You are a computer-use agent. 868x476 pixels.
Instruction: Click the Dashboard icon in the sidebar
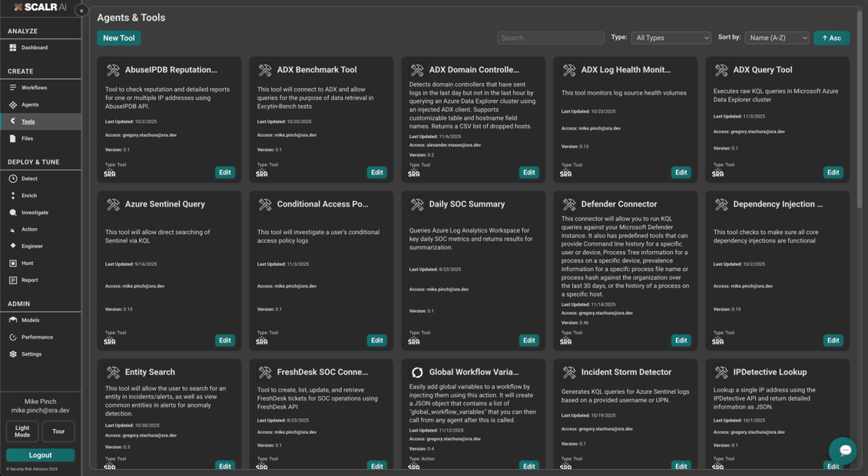(13, 48)
